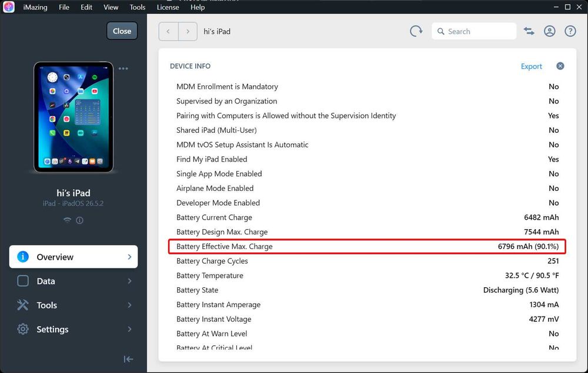Open the File menu
588x373 pixels.
point(64,7)
